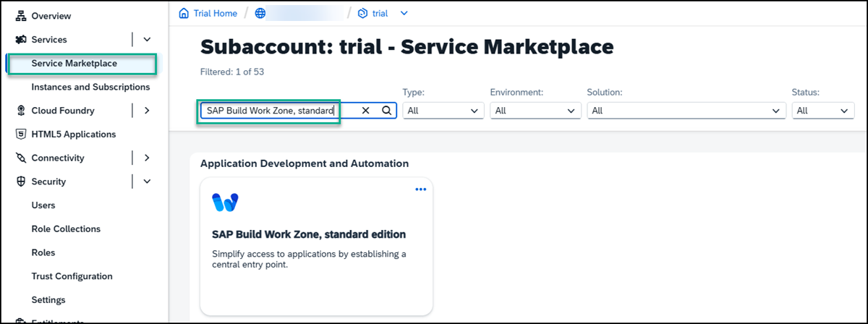
Task: Click the 'Application Development and Automation' heading
Action: pos(305,163)
